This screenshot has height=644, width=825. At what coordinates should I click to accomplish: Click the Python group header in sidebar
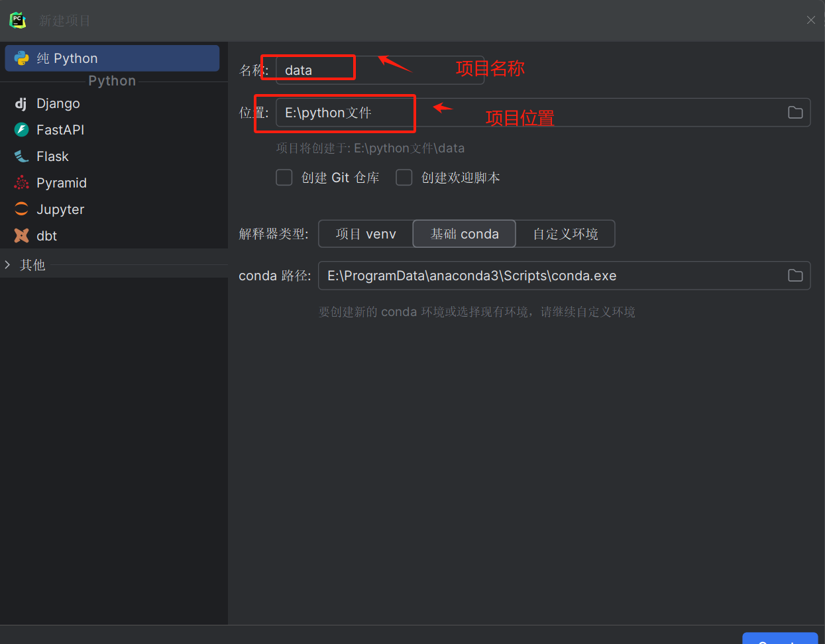coord(112,81)
